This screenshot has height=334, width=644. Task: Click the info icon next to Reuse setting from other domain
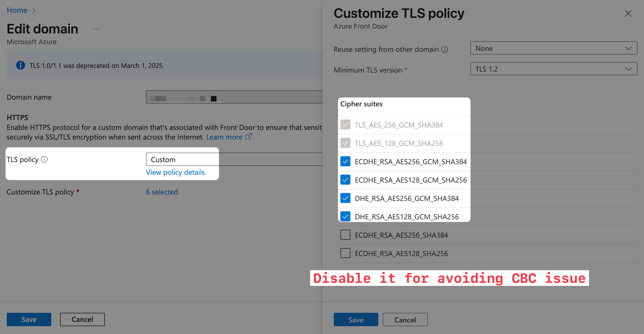pyautogui.click(x=445, y=49)
